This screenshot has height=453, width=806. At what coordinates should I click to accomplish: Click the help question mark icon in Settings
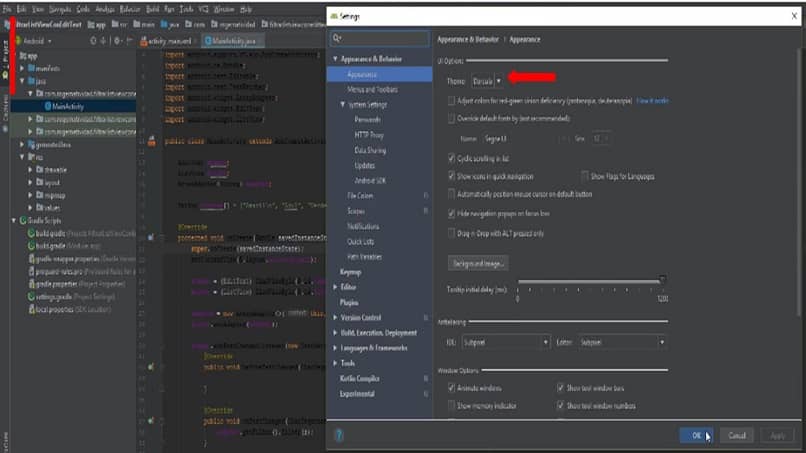(x=339, y=436)
